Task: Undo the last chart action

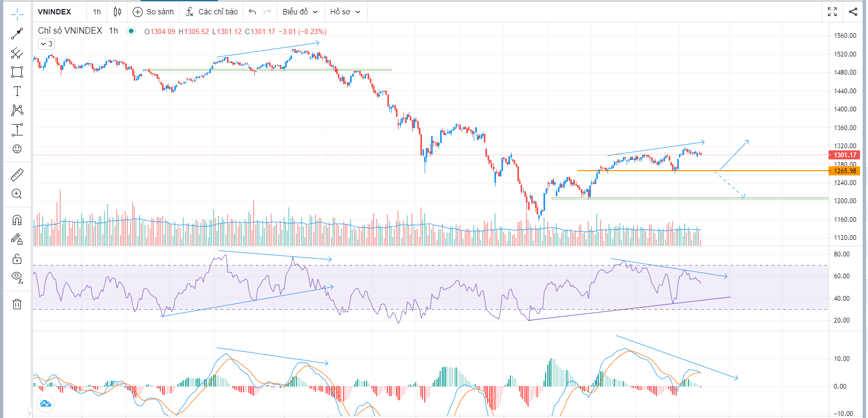Action: [253, 12]
